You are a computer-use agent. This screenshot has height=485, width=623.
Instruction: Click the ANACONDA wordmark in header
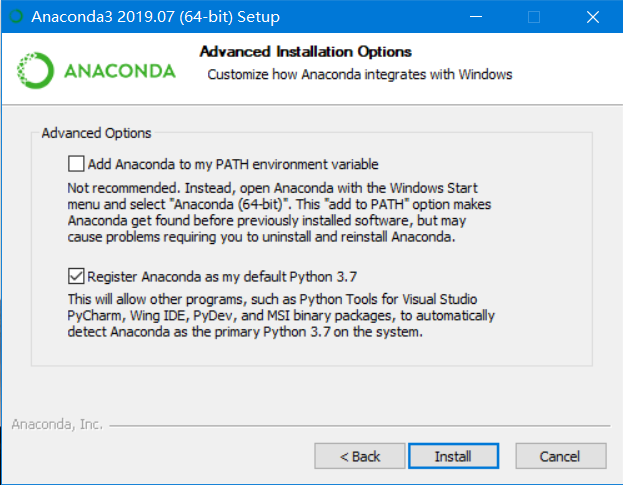pos(120,71)
